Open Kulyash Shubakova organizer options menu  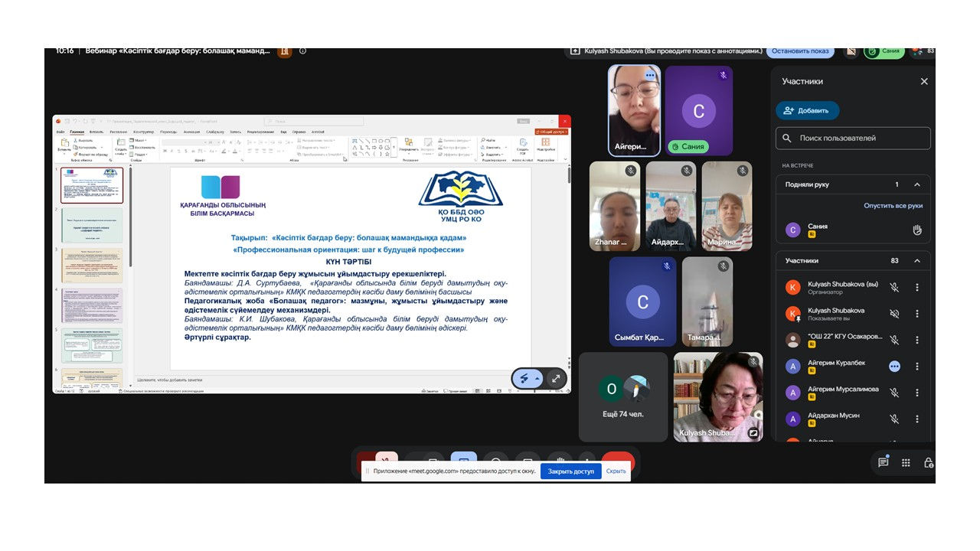tap(917, 288)
